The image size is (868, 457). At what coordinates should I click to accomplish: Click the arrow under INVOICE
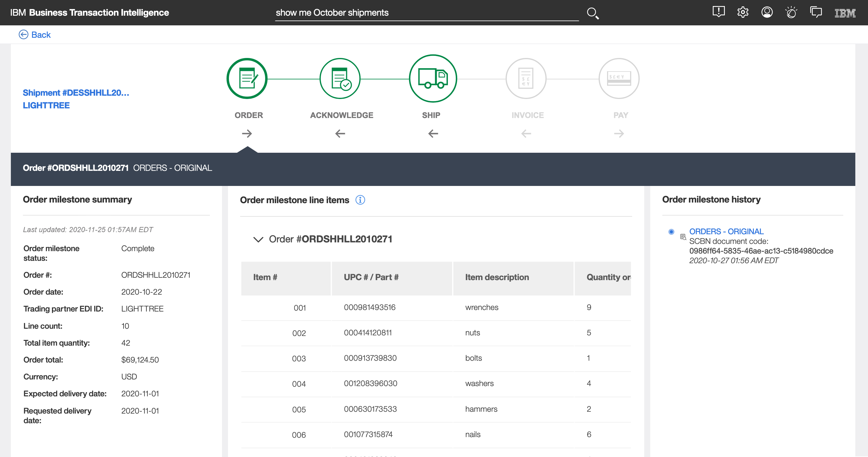pyautogui.click(x=526, y=134)
